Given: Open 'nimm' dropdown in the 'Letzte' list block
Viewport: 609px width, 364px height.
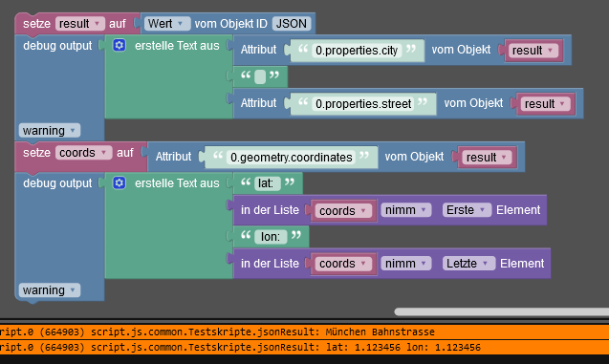Looking at the screenshot, I should tap(406, 264).
